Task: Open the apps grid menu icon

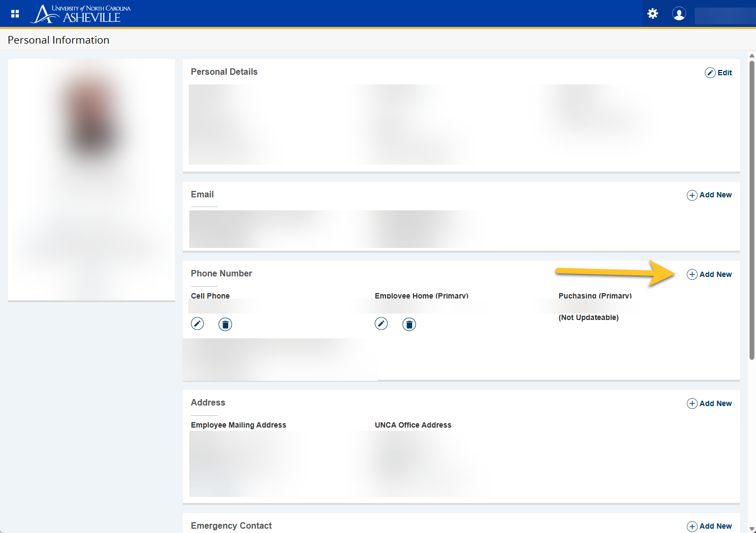Action: (x=15, y=14)
